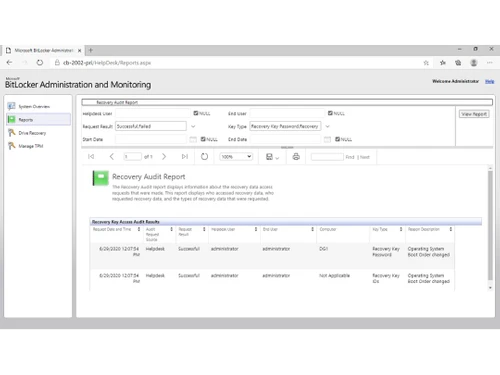Click the Start Date field
Image resolution: width=500 pixels, height=375 pixels.
click(x=151, y=139)
